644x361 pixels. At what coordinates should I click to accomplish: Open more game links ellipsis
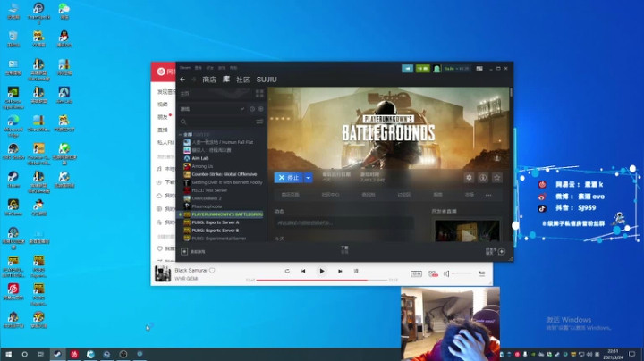pos(488,196)
